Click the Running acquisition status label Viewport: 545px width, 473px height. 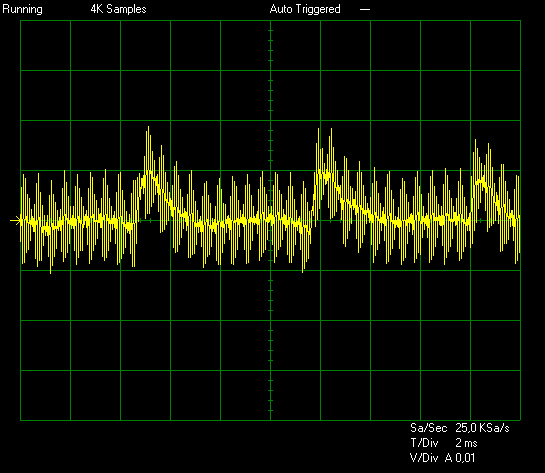22,9
